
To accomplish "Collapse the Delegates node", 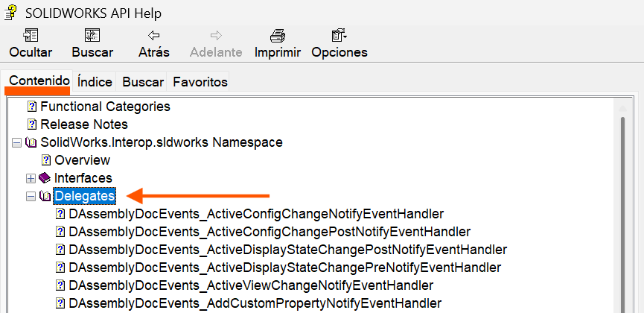I will point(31,197).
